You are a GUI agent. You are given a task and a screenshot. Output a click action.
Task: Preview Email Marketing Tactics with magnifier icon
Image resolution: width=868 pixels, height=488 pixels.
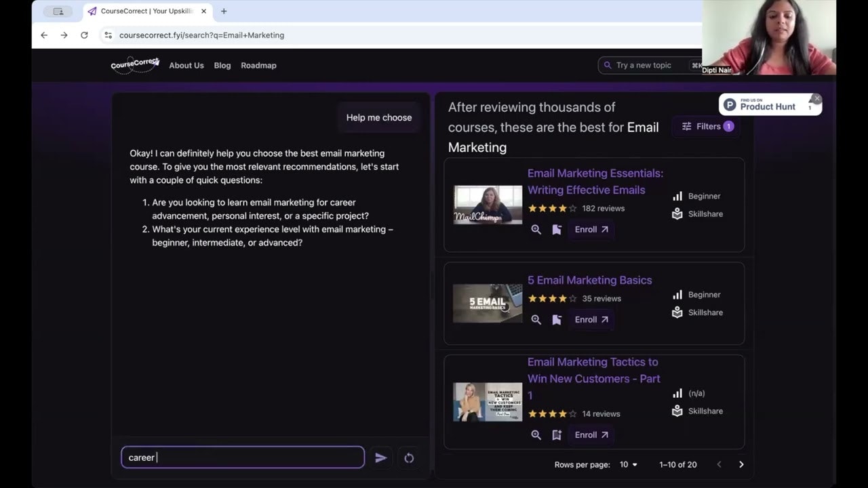536,435
